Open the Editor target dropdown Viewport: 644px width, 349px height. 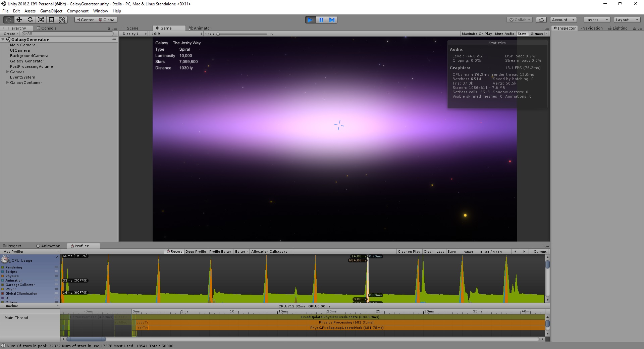tap(241, 251)
